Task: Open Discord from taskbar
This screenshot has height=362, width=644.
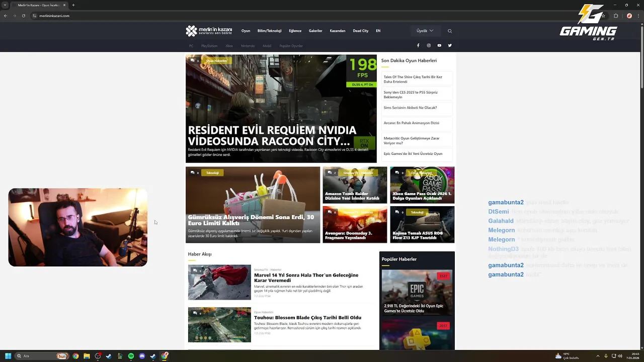Action: 142,356
